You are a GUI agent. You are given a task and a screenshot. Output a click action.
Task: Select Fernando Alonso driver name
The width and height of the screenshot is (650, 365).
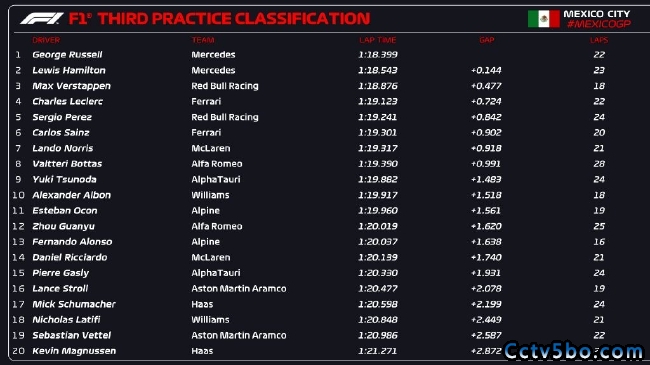[x=72, y=242]
